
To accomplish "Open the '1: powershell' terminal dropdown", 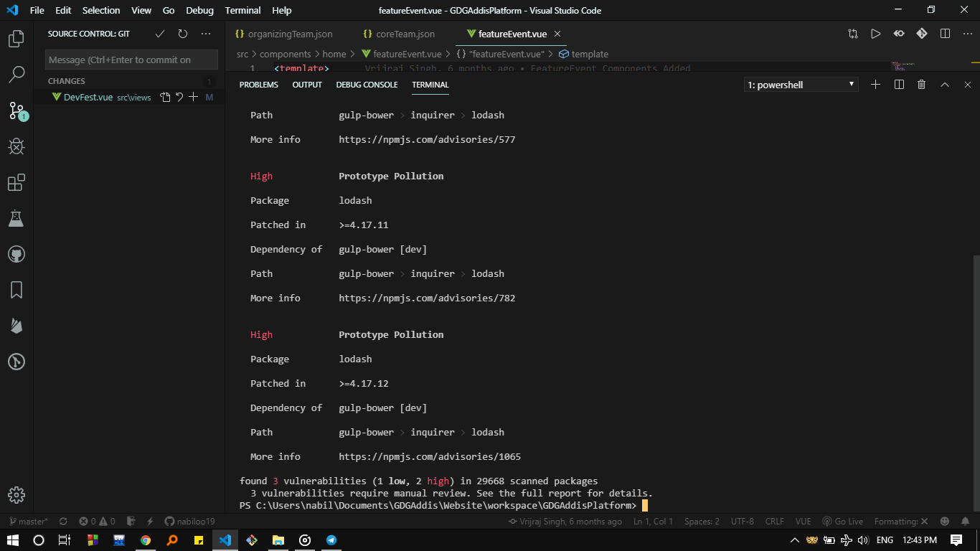I will pos(801,84).
